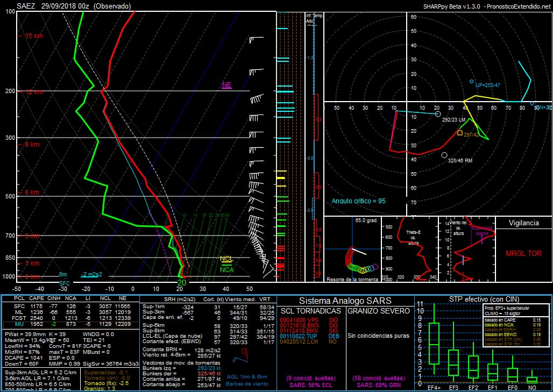Click the right-mover 325/46 RM circle marker

click(444, 155)
